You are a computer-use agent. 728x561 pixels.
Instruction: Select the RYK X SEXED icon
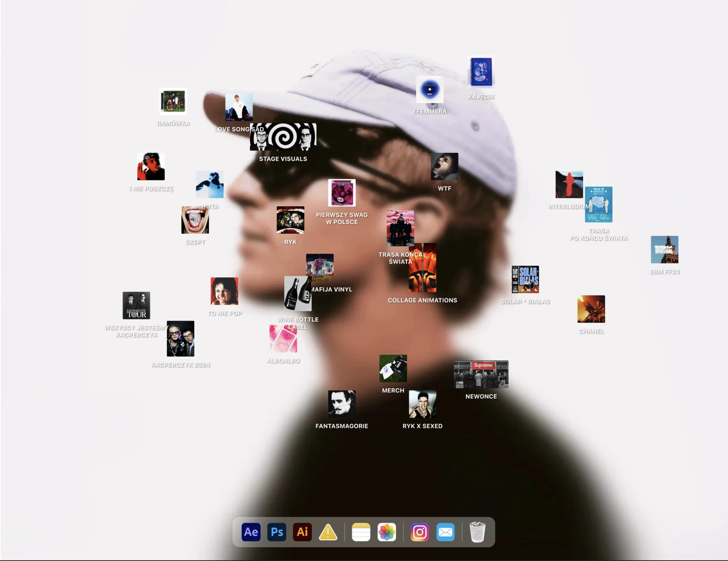pyautogui.click(x=422, y=404)
